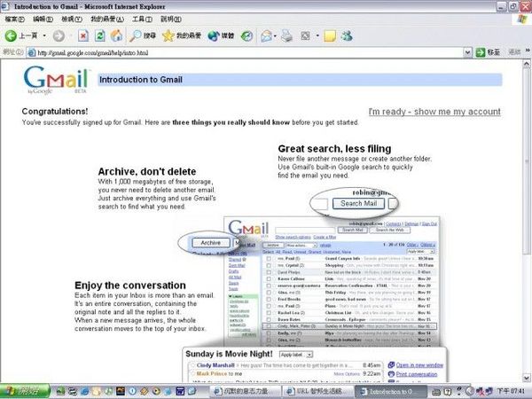Open the Windows Start button
532x399 pixels.
pos(25,391)
